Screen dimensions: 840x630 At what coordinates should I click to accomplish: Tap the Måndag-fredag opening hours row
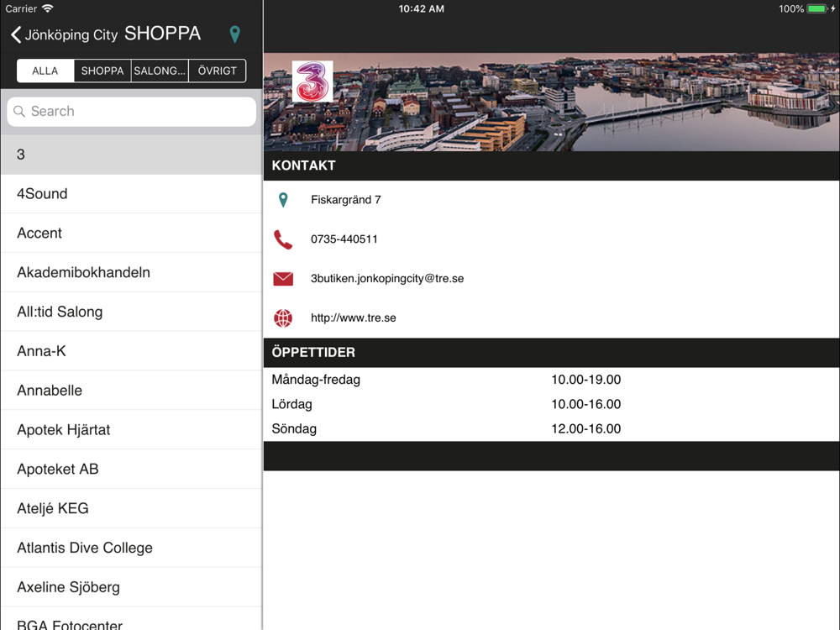552,380
